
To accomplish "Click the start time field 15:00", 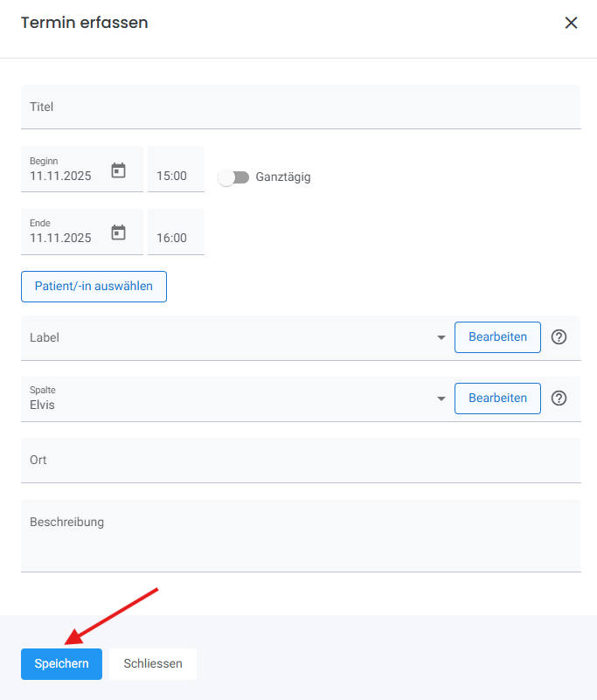I will 176,170.
